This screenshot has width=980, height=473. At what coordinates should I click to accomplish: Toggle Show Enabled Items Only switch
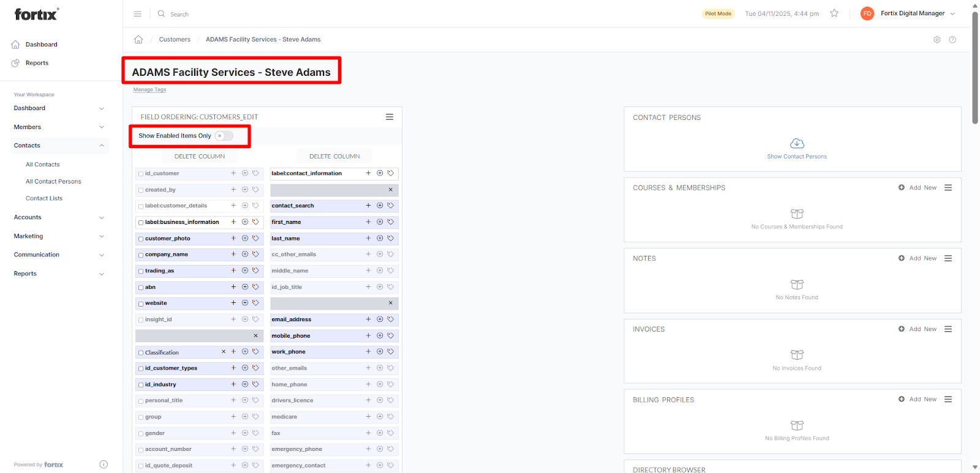coord(224,136)
